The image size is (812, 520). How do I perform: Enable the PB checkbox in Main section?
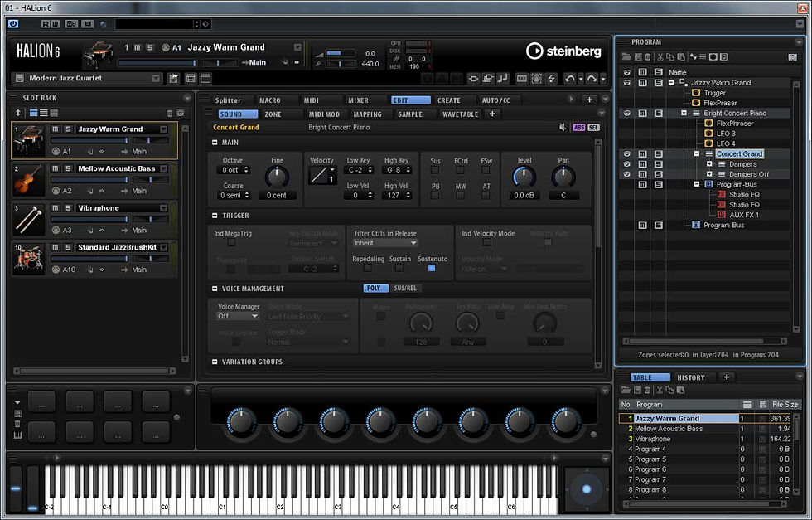point(435,196)
